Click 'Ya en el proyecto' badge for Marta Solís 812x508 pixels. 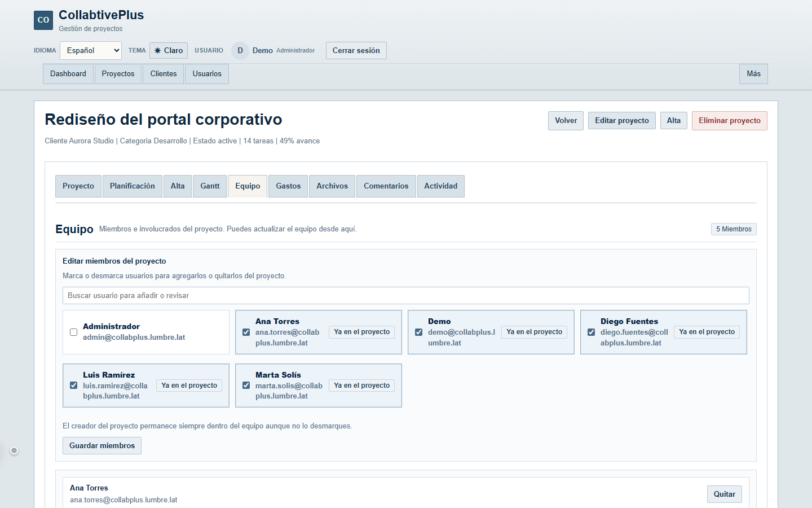click(362, 386)
